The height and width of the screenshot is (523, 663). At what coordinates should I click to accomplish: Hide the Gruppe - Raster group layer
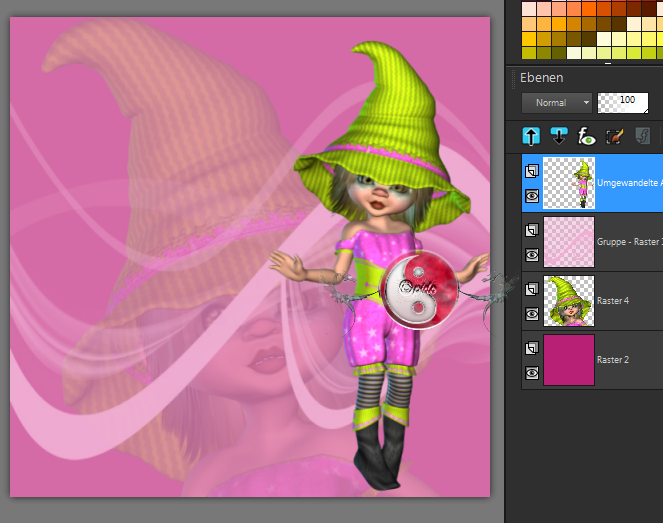[x=532, y=255]
